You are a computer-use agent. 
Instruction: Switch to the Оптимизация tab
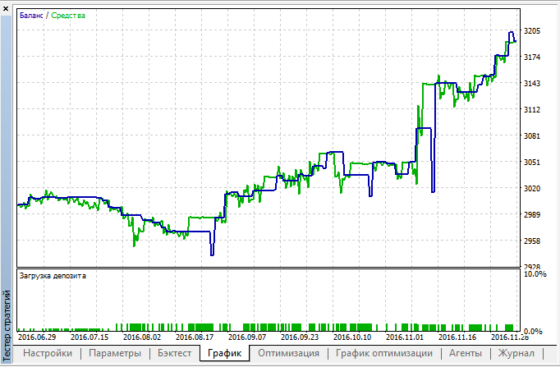(x=289, y=353)
